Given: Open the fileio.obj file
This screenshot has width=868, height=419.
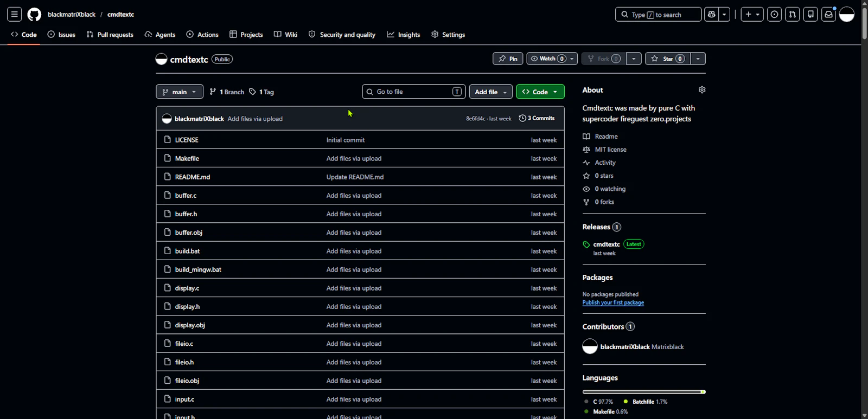Looking at the screenshot, I should click(x=187, y=381).
